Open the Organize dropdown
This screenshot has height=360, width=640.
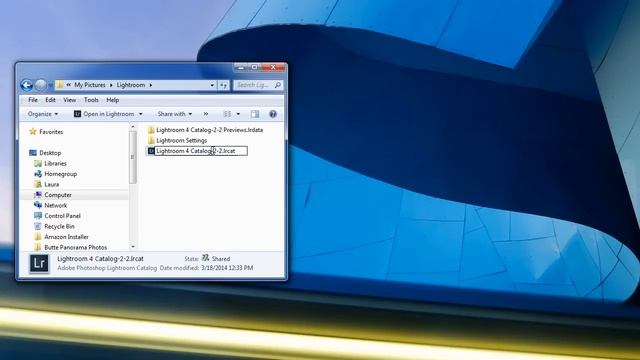[43, 114]
